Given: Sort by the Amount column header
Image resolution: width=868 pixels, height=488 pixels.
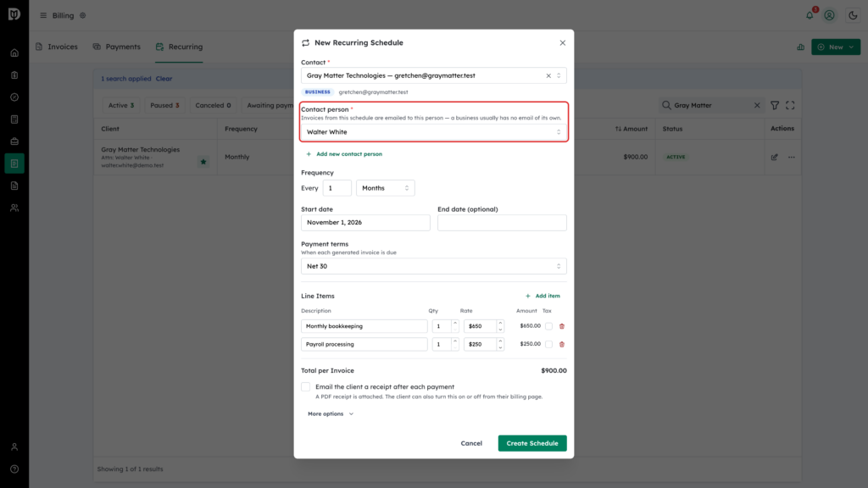Looking at the screenshot, I should pyautogui.click(x=631, y=129).
